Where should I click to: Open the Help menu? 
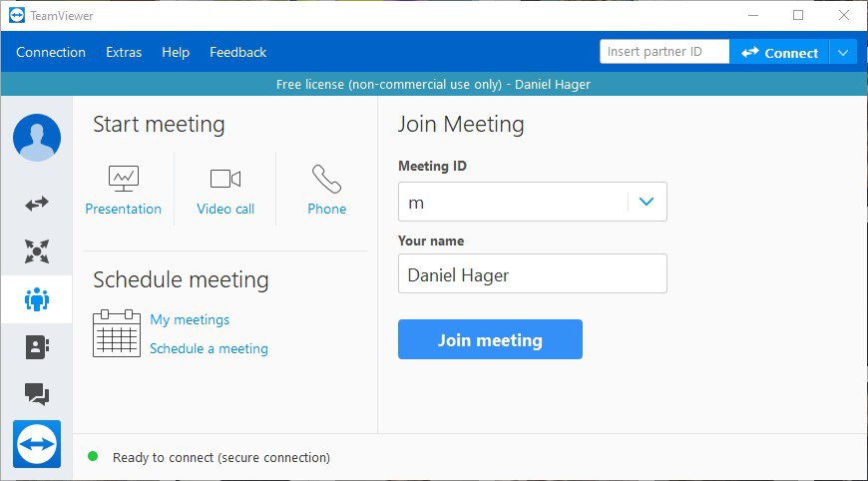pyautogui.click(x=176, y=52)
